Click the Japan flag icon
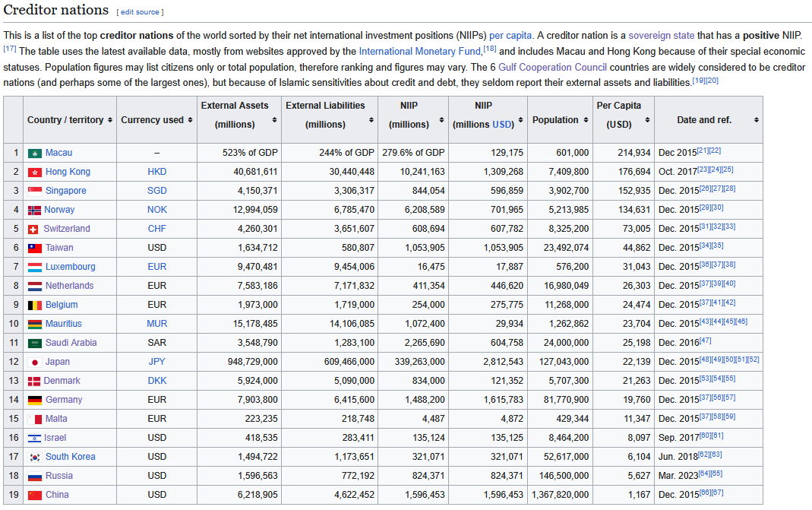This screenshot has height=510, width=812. 35,362
